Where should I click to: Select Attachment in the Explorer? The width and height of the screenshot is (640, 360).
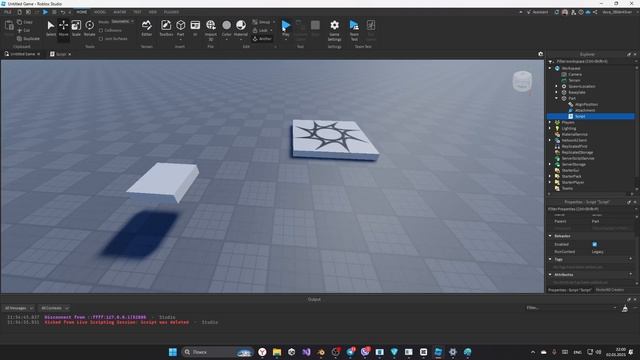(x=584, y=111)
